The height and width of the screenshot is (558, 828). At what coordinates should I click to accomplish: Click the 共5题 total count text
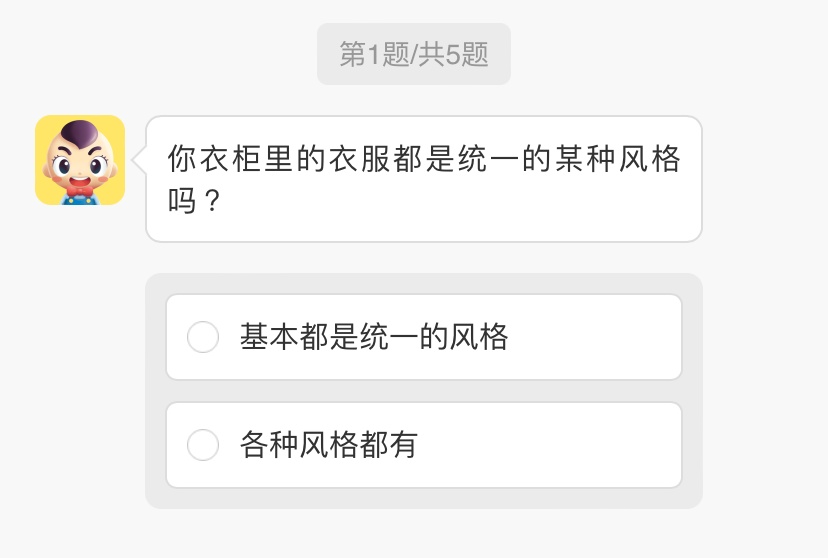(453, 54)
